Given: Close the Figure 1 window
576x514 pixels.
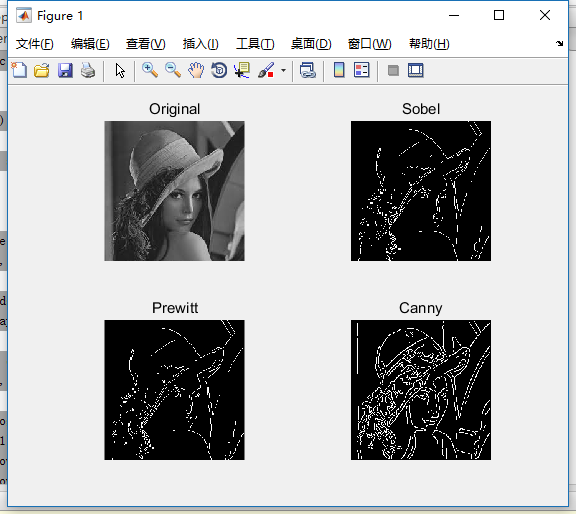Looking at the screenshot, I should pos(545,15).
